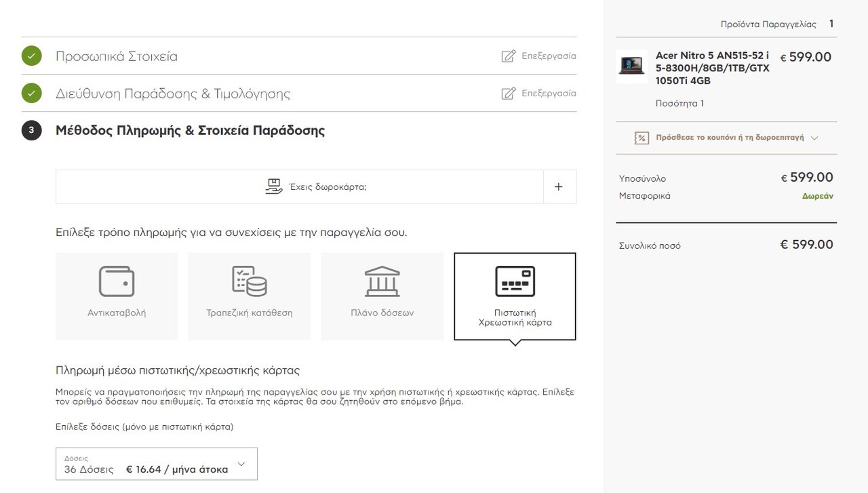The image size is (868, 493).
Task: Click the Acer Nitro product price € 599.00
Action: 806,58
